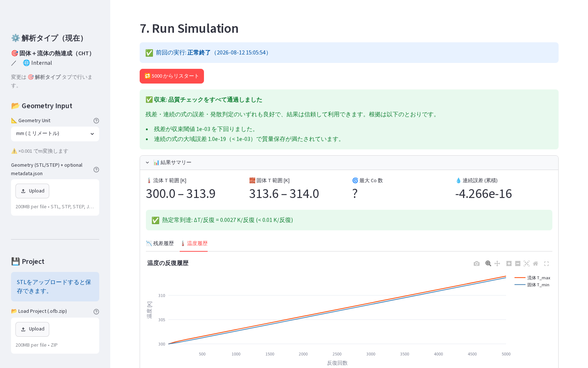Download the temperature plot as PNG (camera icon)
The image size is (588, 368).
pos(477,263)
